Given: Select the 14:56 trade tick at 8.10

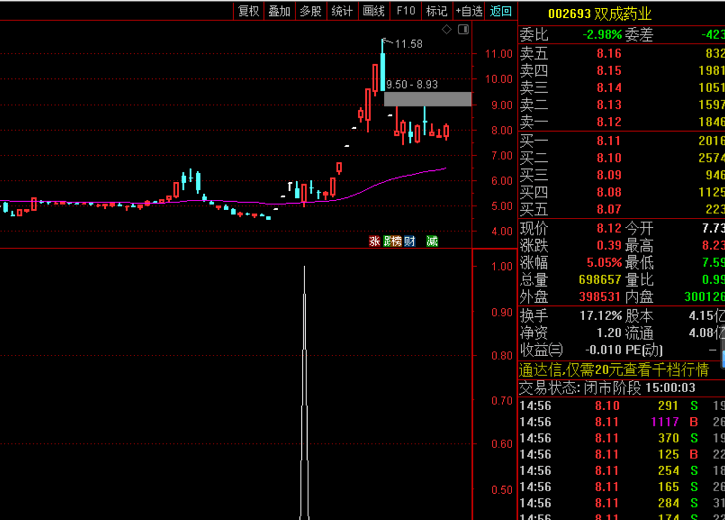Looking at the screenshot, I should pos(621,406).
